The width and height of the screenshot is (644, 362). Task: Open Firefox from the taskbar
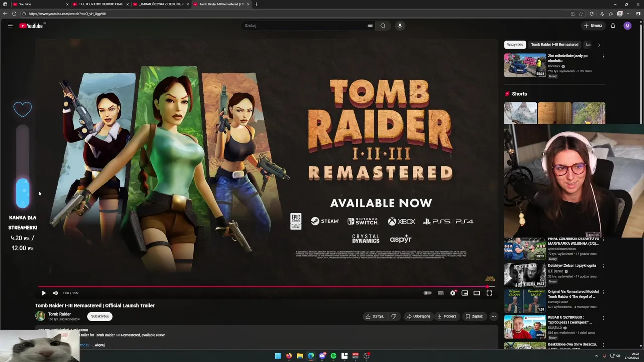(289, 356)
